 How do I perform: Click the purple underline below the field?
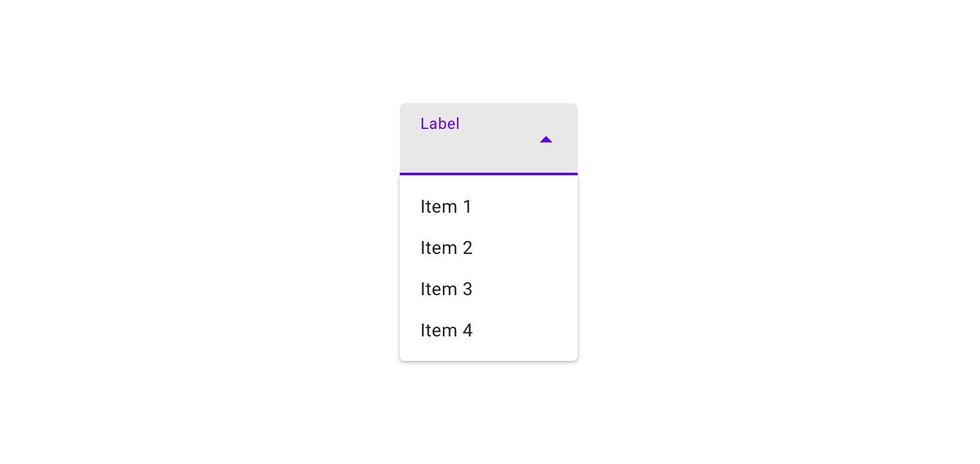click(488, 173)
